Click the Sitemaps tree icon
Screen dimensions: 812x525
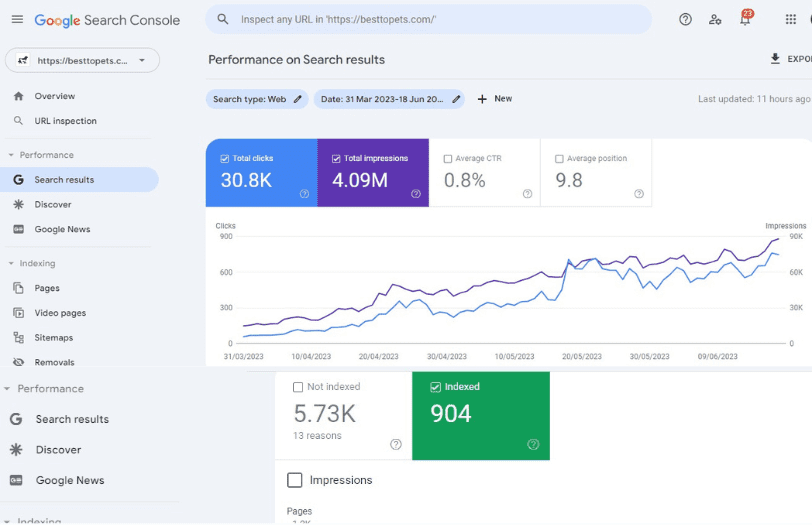[19, 338]
